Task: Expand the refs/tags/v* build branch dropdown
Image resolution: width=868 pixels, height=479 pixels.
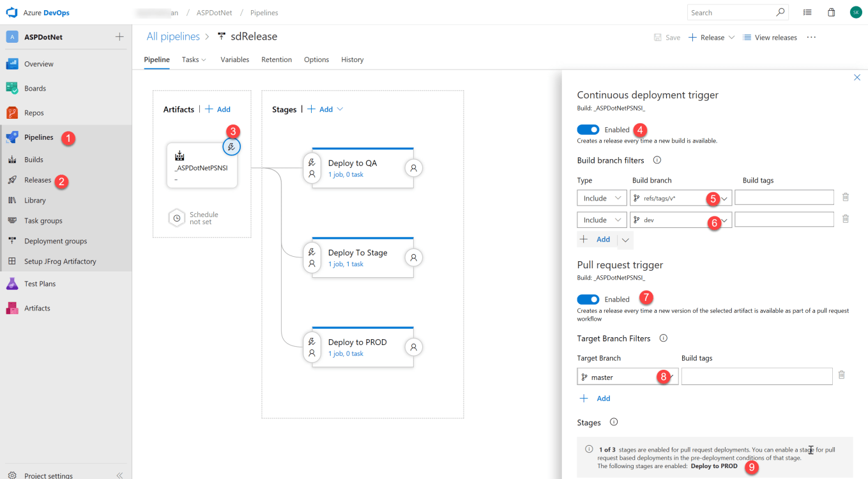Action: click(x=725, y=199)
